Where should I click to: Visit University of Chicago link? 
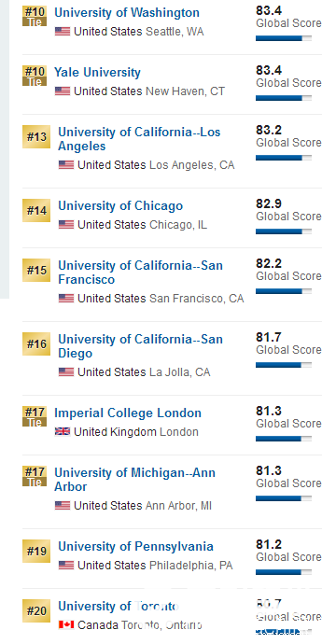[x=120, y=205]
